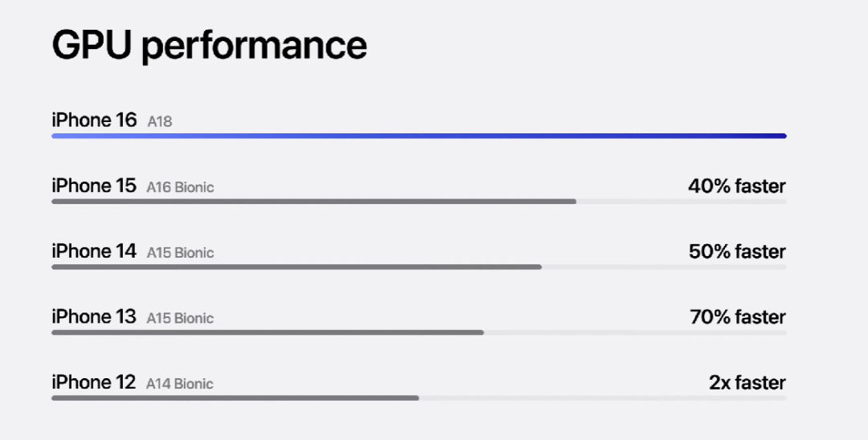The width and height of the screenshot is (868, 440).
Task: Click the A14 Bionic chip label
Action: 179,384
